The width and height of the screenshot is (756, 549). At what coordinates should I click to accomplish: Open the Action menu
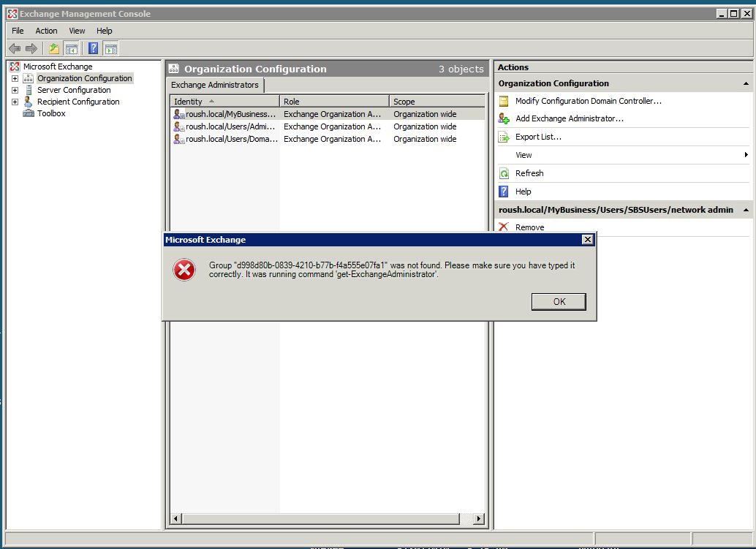tap(46, 31)
